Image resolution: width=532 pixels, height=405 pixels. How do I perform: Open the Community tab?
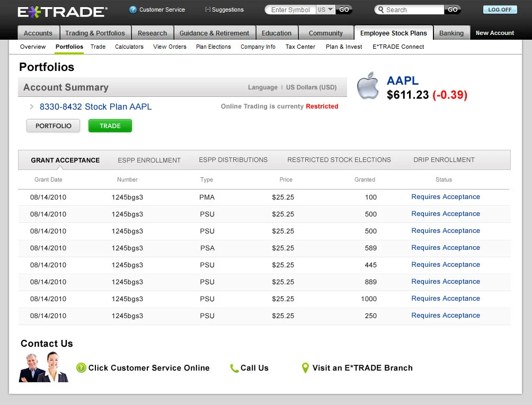pos(326,33)
